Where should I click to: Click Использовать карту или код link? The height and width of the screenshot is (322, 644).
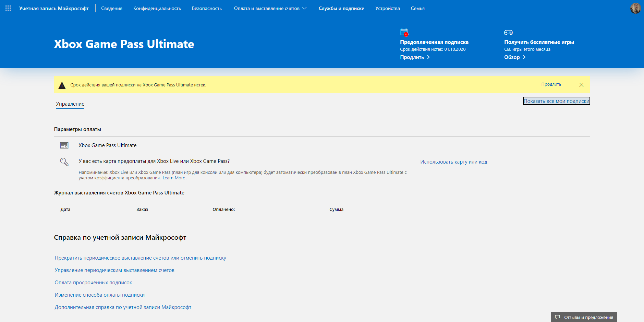453,162
